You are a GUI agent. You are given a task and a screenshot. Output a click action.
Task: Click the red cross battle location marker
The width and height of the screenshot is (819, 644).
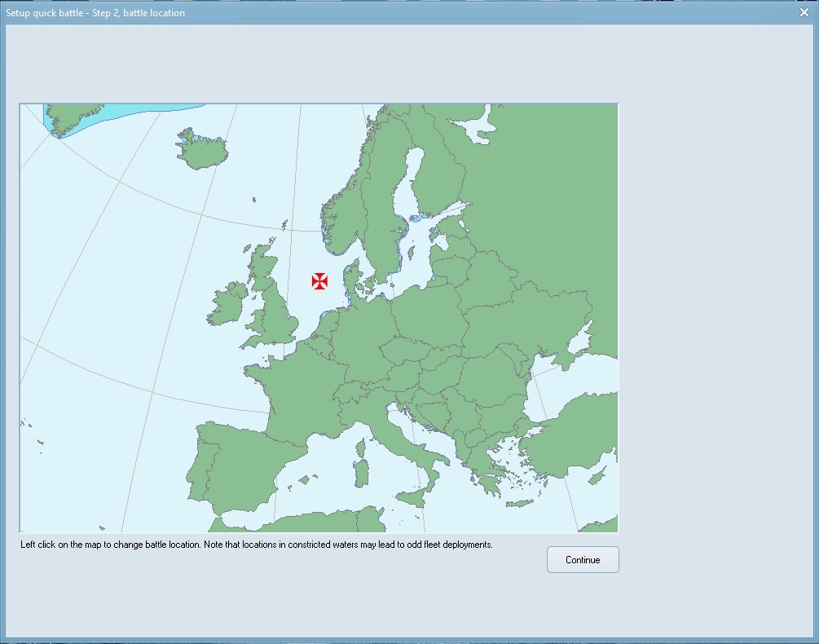319,281
